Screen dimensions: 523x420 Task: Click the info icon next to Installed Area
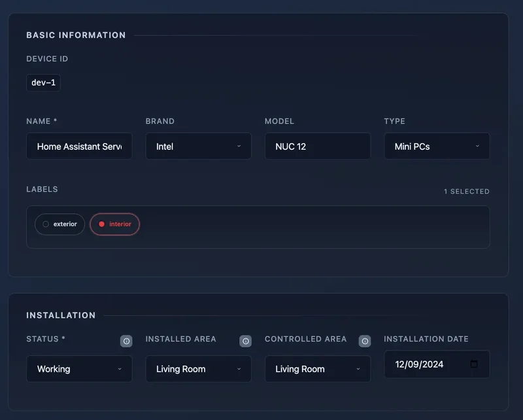[x=245, y=341]
